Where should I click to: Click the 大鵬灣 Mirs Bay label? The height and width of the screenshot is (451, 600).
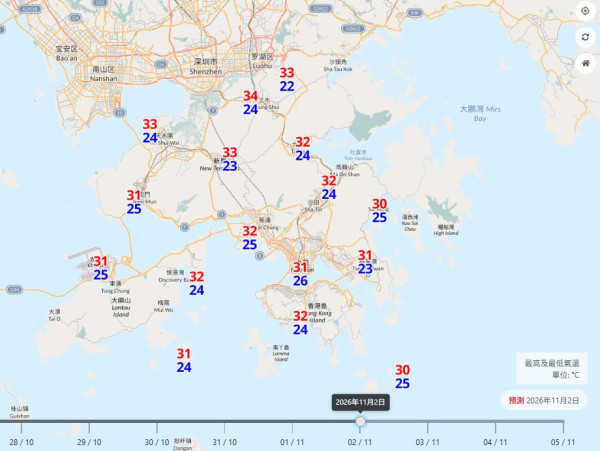tap(480, 113)
